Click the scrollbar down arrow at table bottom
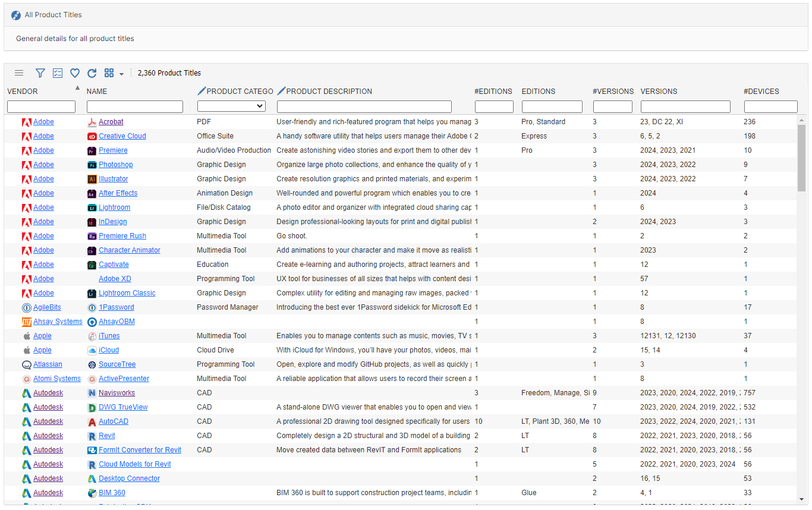Screen dimensions: 812x510 [x=802, y=499]
